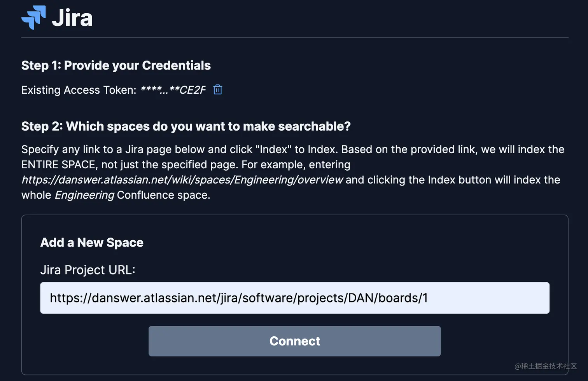588x381 pixels.
Task: Click the Connect button
Action: (294, 341)
